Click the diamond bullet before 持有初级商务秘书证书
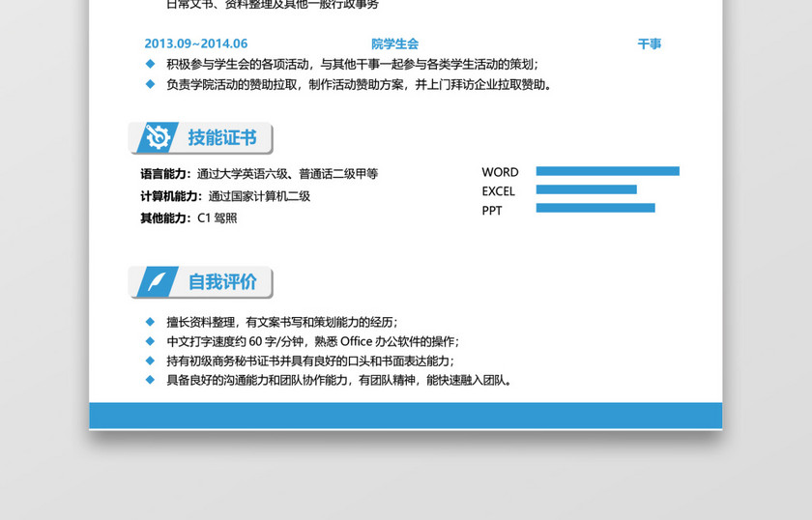Screen dimensions: 812x520 tap(150, 361)
